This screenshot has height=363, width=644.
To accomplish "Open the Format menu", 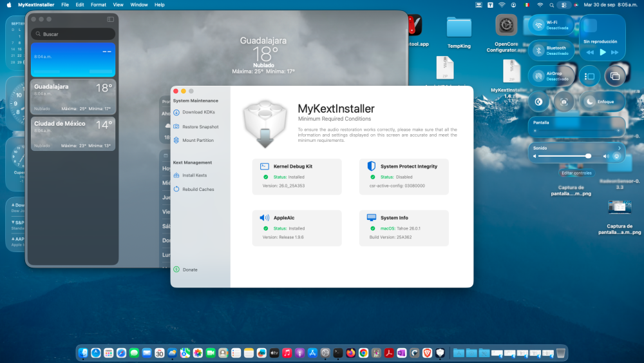I will click(x=98, y=5).
